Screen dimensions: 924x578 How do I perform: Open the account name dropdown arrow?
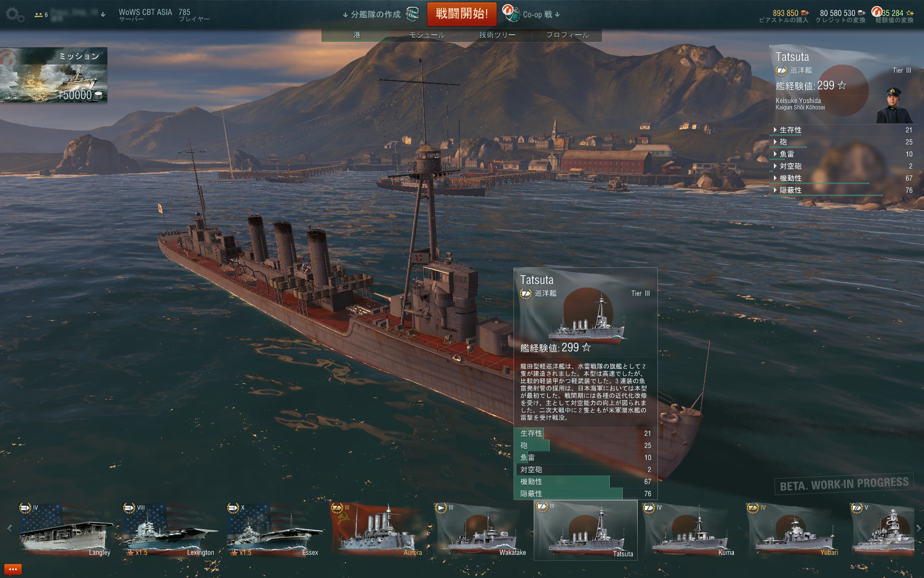pyautogui.click(x=103, y=15)
